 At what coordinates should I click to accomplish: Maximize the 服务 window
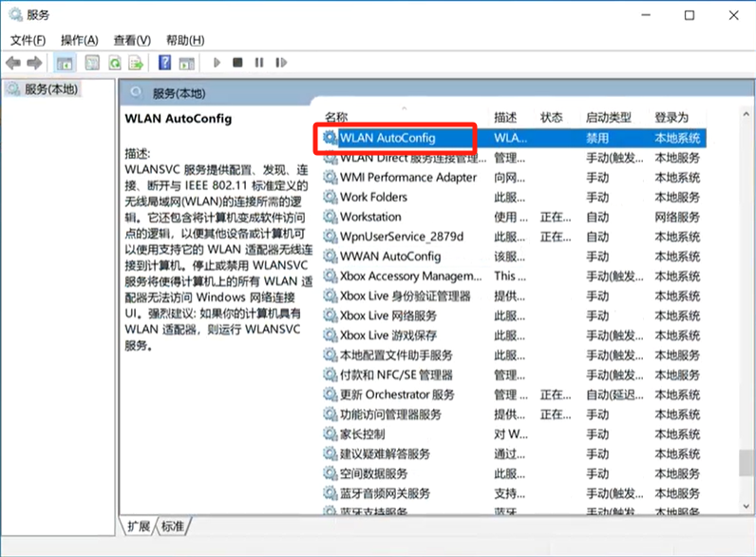coord(690,15)
